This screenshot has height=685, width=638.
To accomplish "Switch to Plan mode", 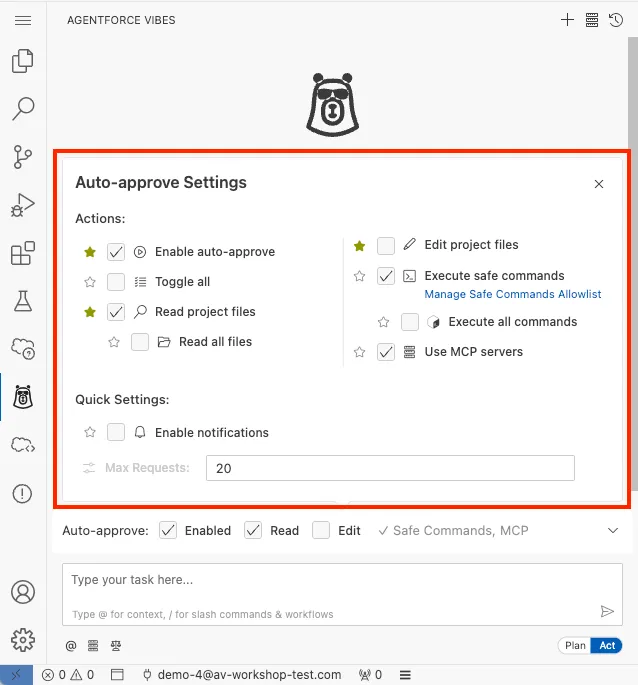I will point(576,645).
